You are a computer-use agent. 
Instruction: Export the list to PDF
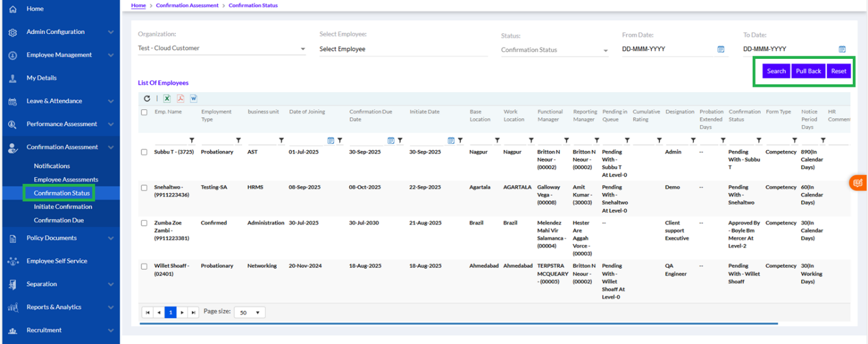click(180, 98)
